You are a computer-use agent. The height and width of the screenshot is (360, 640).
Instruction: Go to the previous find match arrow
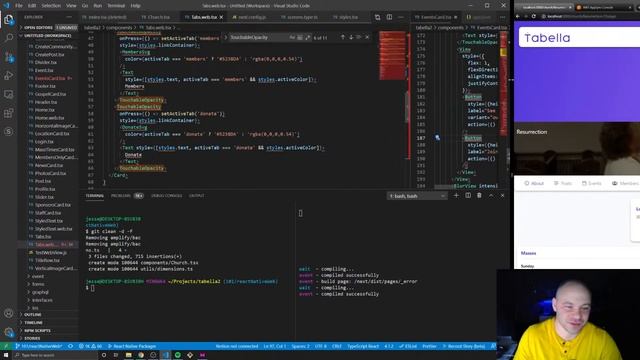coord(342,37)
